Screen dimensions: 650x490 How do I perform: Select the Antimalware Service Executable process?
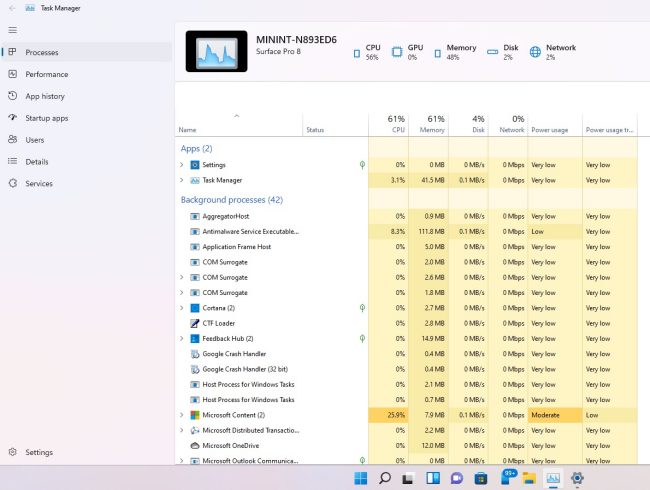point(250,231)
